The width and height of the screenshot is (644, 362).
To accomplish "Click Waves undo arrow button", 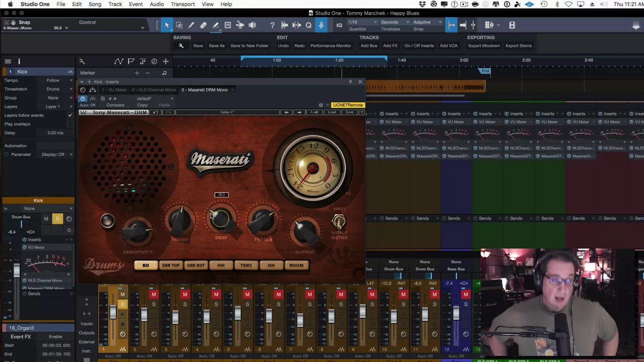I will pyautogui.click(x=155, y=112).
